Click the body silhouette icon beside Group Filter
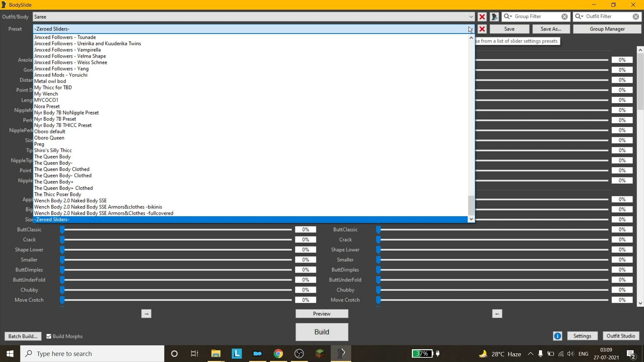 tap(494, 17)
